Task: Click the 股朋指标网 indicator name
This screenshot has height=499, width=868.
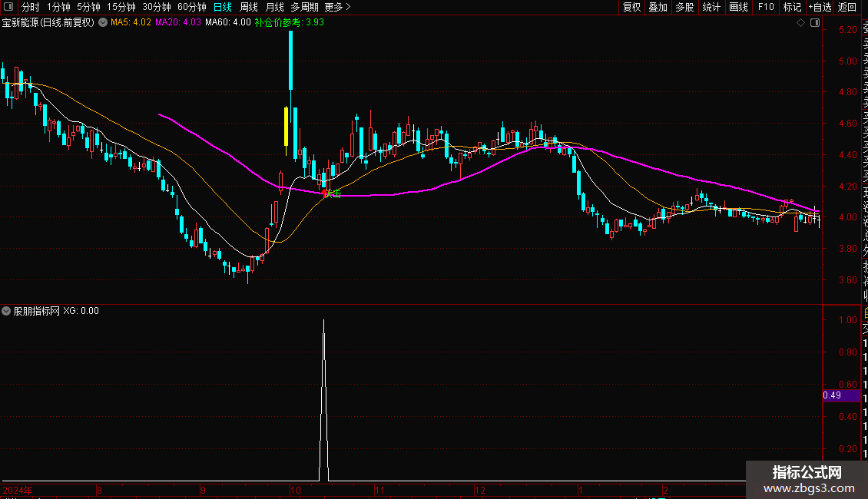Action: coord(37,311)
